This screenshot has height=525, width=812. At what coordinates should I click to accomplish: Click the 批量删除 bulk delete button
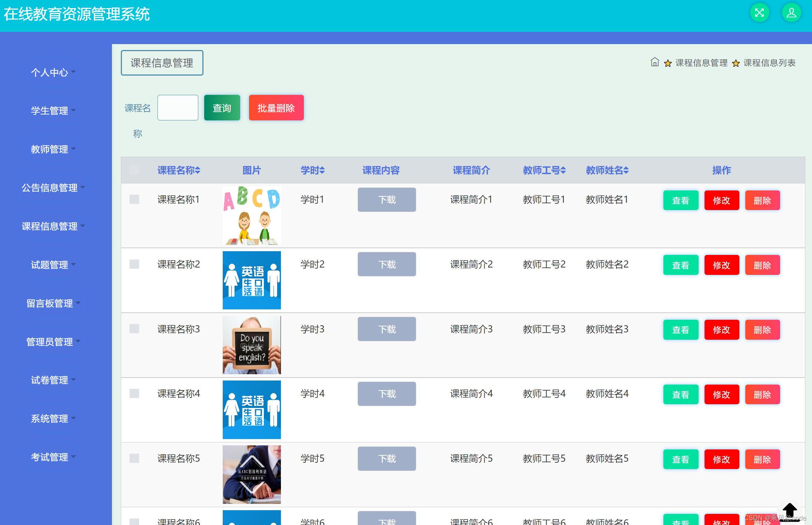[x=276, y=107]
